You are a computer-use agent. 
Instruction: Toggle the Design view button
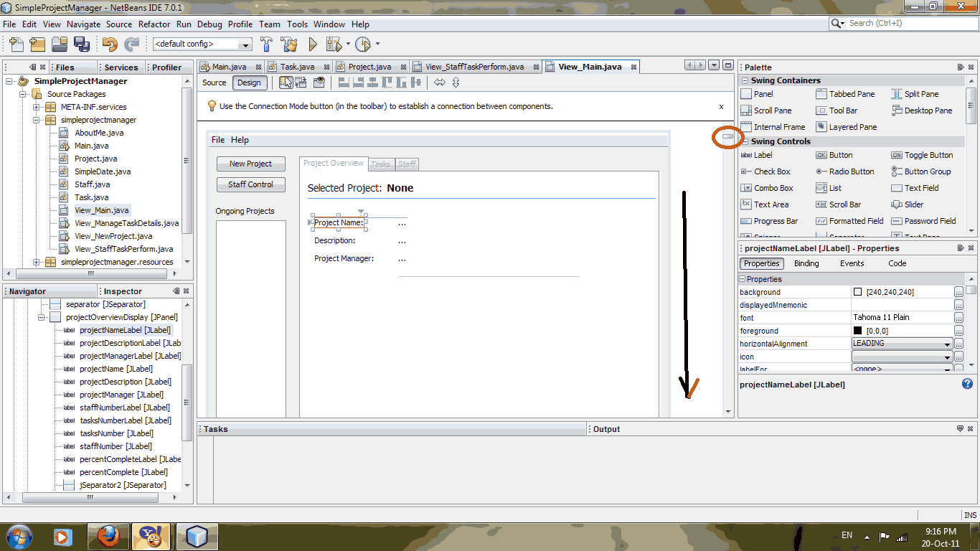coord(249,83)
